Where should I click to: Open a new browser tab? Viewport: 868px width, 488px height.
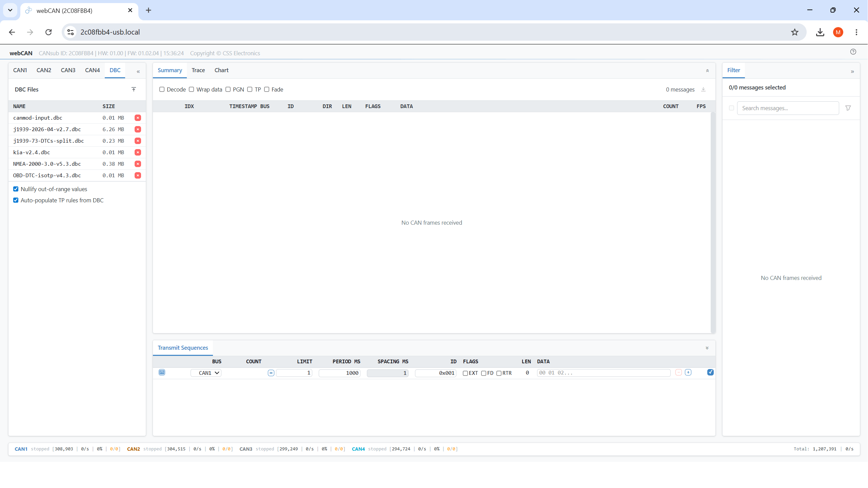click(148, 10)
